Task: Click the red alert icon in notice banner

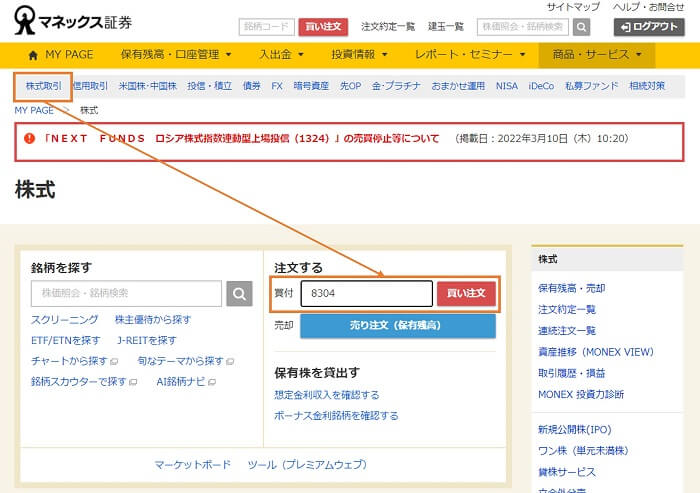Action: click(x=29, y=138)
